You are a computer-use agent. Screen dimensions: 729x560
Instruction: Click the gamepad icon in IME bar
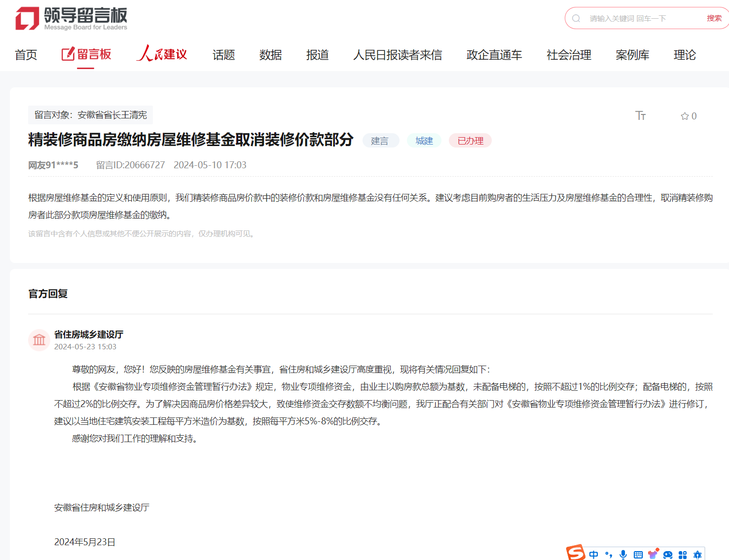[668, 555]
